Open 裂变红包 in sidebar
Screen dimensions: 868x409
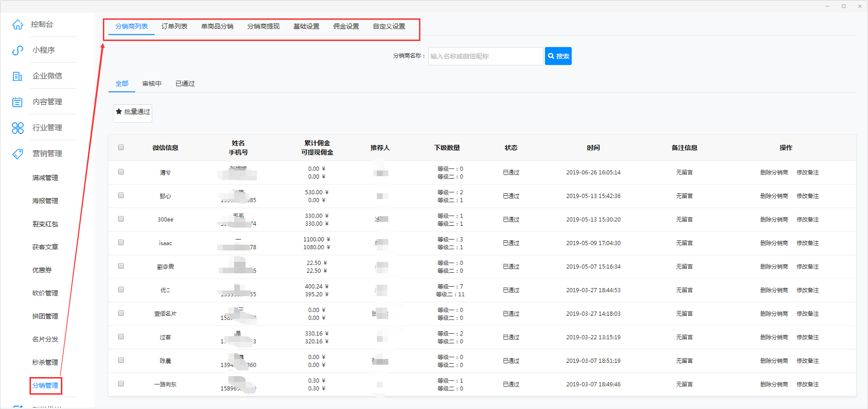[x=45, y=224]
